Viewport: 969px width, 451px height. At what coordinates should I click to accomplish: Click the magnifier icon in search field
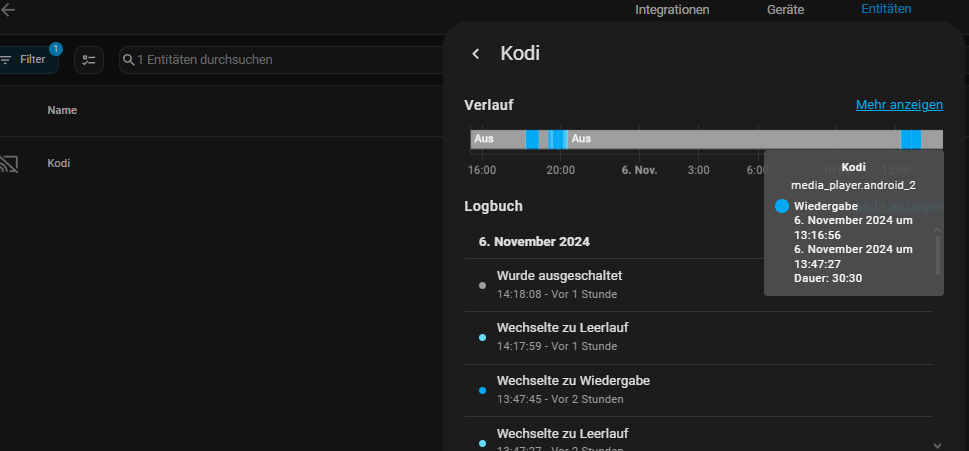pos(129,60)
